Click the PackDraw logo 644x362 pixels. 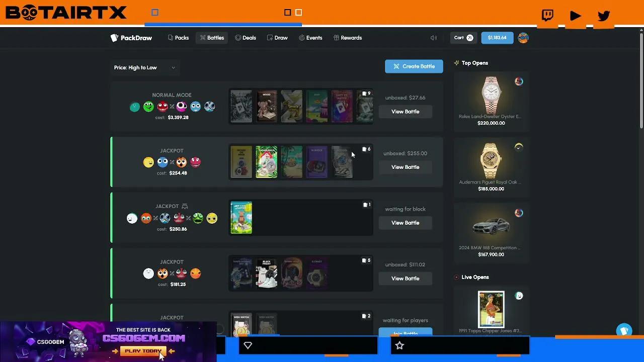(x=131, y=38)
